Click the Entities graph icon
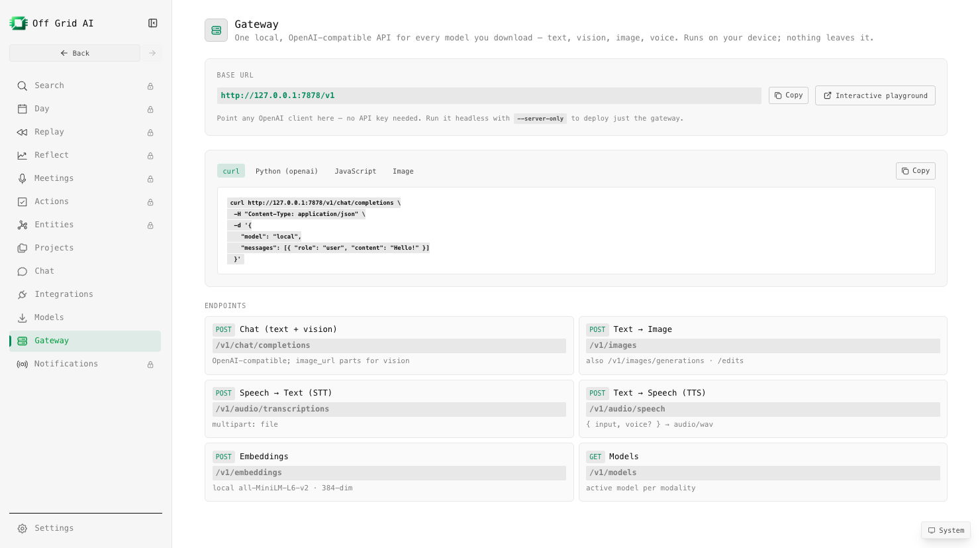The image size is (980, 548). click(x=23, y=225)
